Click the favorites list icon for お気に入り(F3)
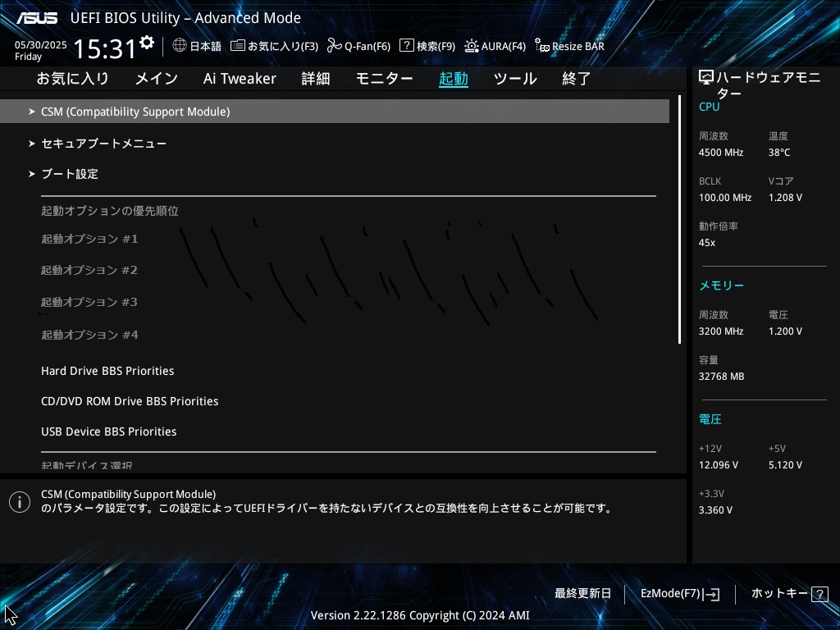This screenshot has height=630, width=840. tap(237, 46)
